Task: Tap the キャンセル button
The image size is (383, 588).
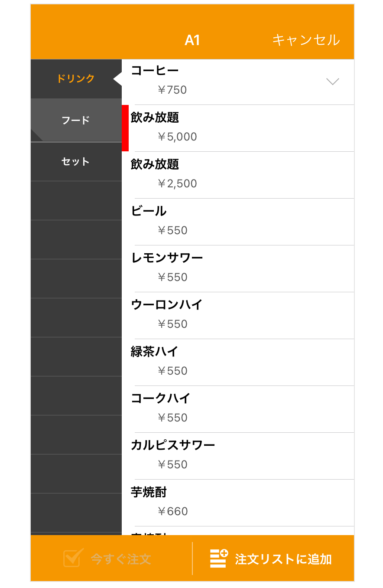Action: pyautogui.click(x=306, y=40)
